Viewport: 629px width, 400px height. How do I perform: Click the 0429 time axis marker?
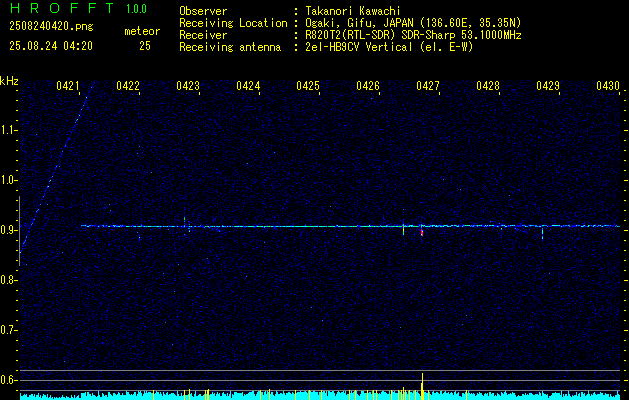click(548, 86)
